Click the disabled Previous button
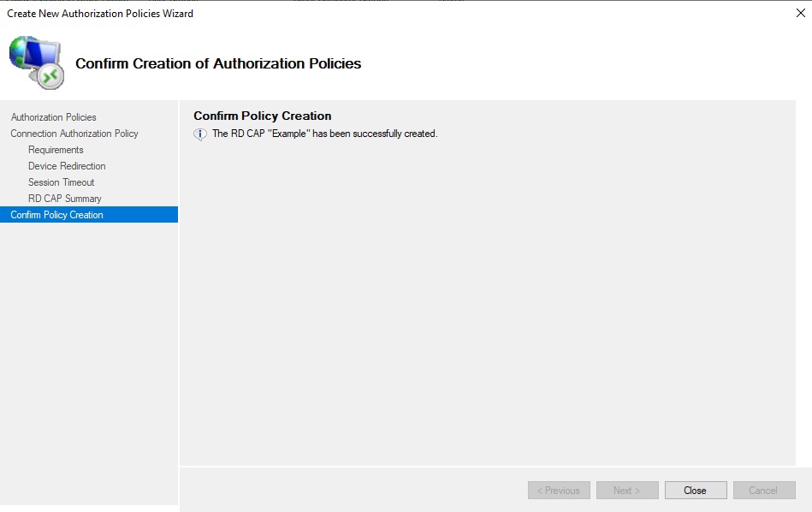 pos(559,491)
